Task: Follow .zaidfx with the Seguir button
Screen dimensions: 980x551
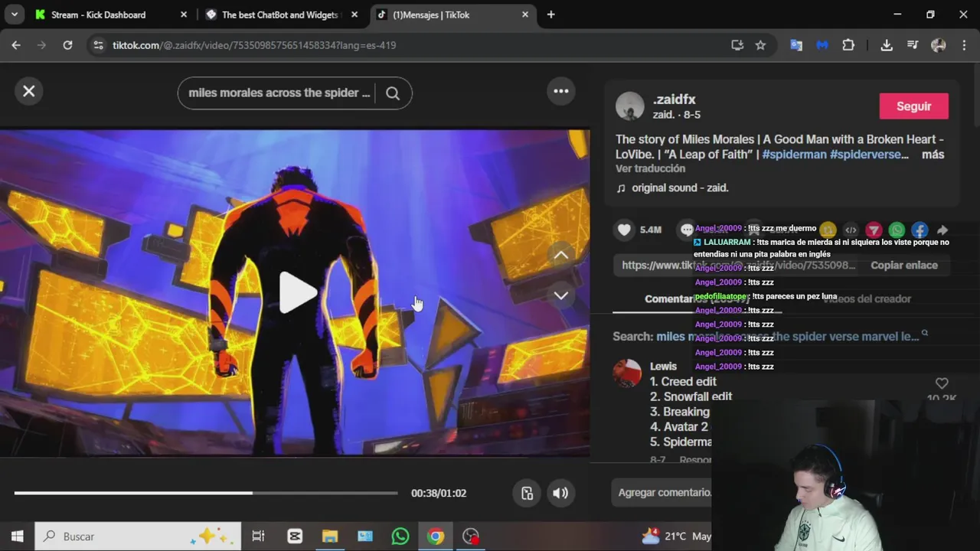Action: [x=913, y=106]
